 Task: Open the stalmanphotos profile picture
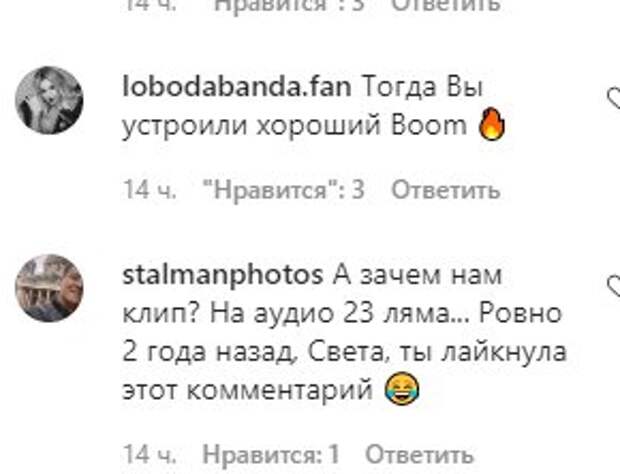point(49,288)
